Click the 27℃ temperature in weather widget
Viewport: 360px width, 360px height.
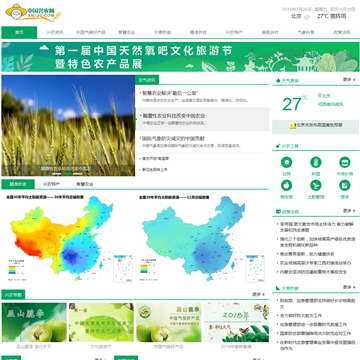click(x=295, y=104)
